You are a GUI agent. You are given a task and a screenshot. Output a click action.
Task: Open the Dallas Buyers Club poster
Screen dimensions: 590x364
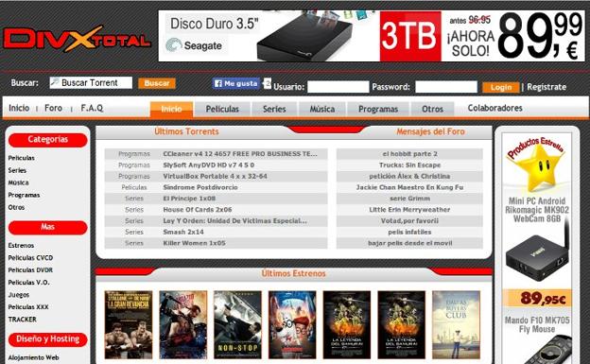(x=456, y=324)
